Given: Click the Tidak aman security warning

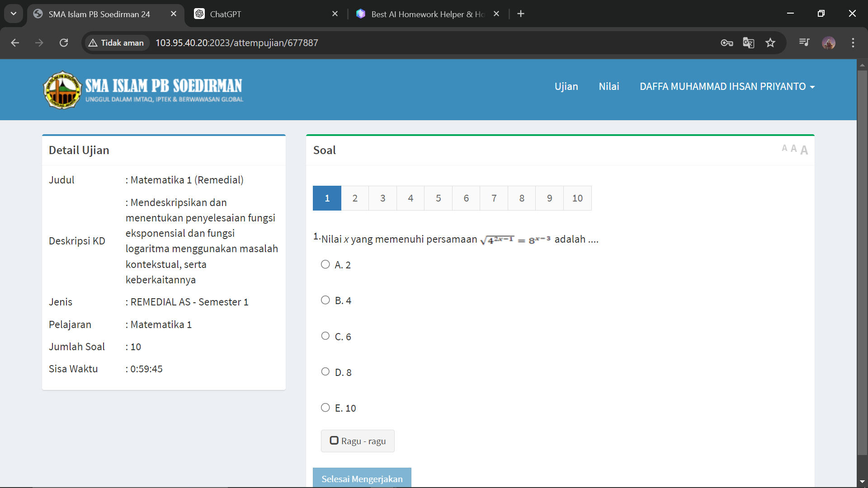Looking at the screenshot, I should coord(116,43).
